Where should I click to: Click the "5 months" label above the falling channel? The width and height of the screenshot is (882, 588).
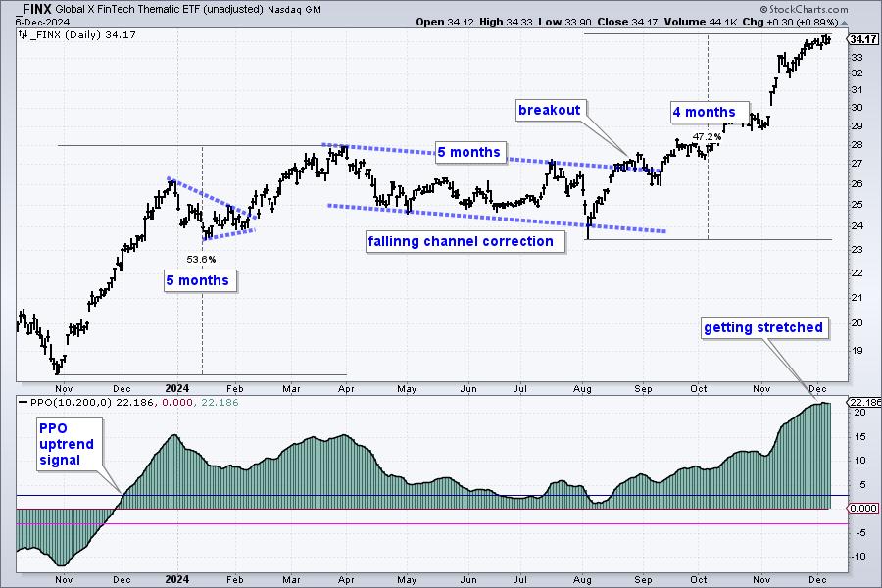click(x=468, y=152)
